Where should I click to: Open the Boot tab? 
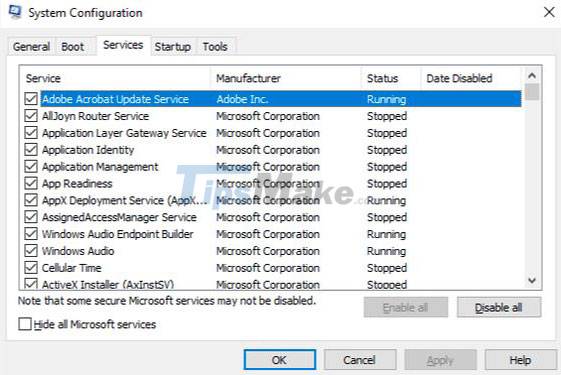point(73,47)
